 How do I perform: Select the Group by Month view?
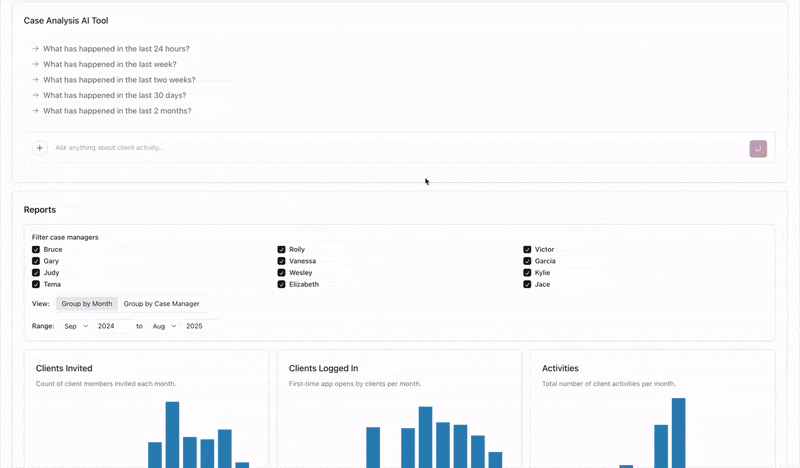pyautogui.click(x=87, y=304)
